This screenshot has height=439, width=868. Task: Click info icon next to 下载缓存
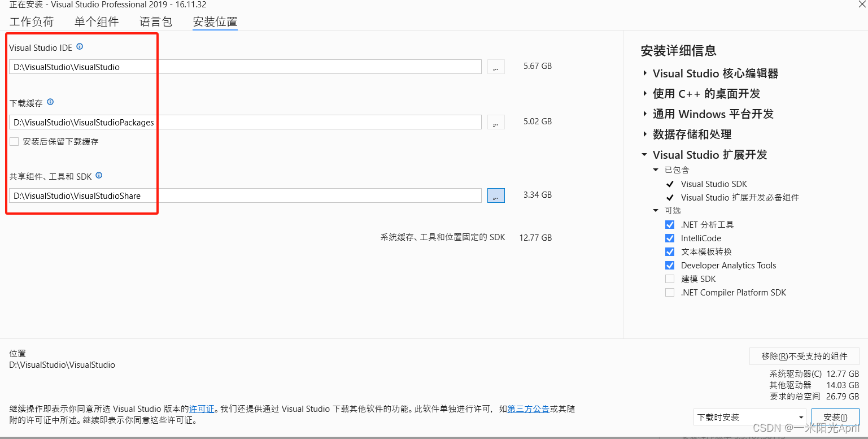pos(50,102)
